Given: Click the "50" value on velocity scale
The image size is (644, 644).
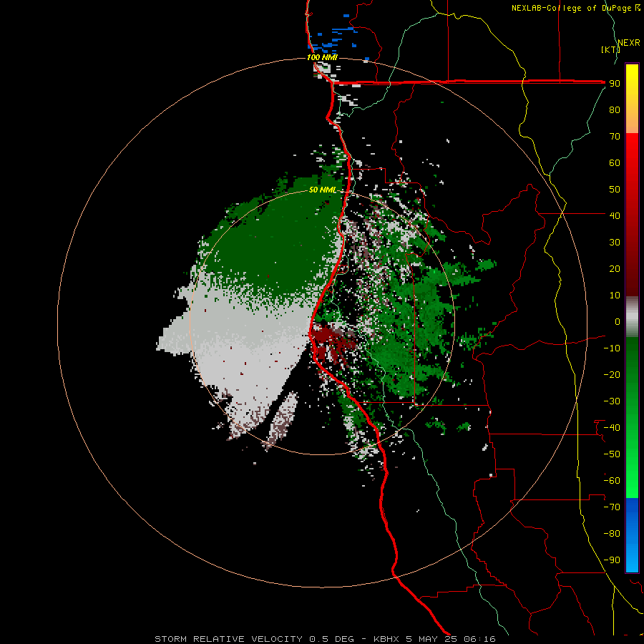Looking at the screenshot, I should pos(615,190).
